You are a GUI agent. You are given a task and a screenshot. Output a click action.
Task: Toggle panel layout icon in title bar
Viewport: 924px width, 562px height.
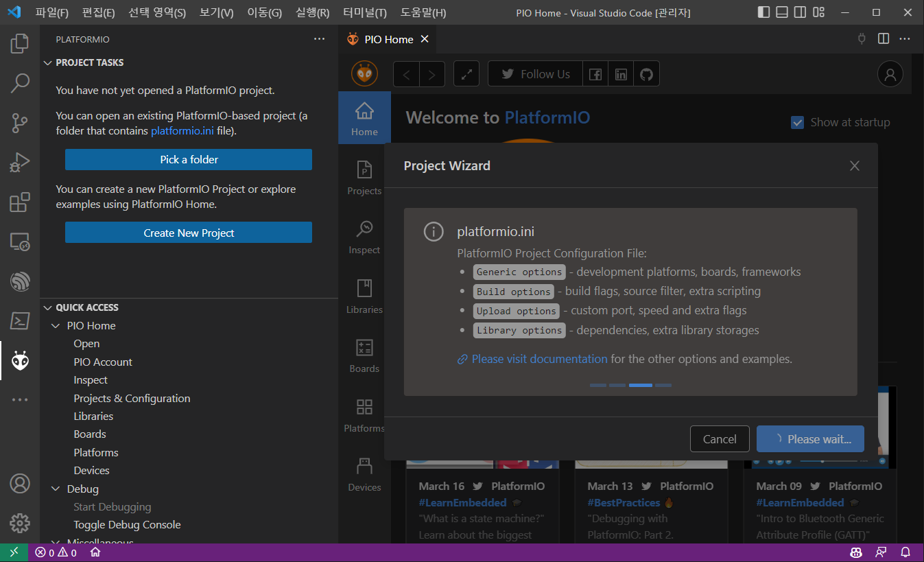(782, 12)
